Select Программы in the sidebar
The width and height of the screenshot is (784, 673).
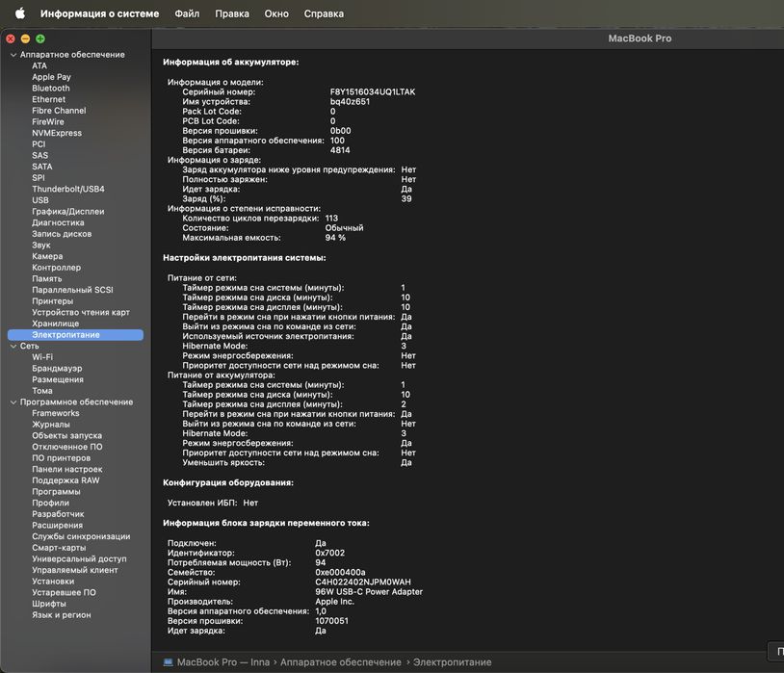[x=57, y=491]
